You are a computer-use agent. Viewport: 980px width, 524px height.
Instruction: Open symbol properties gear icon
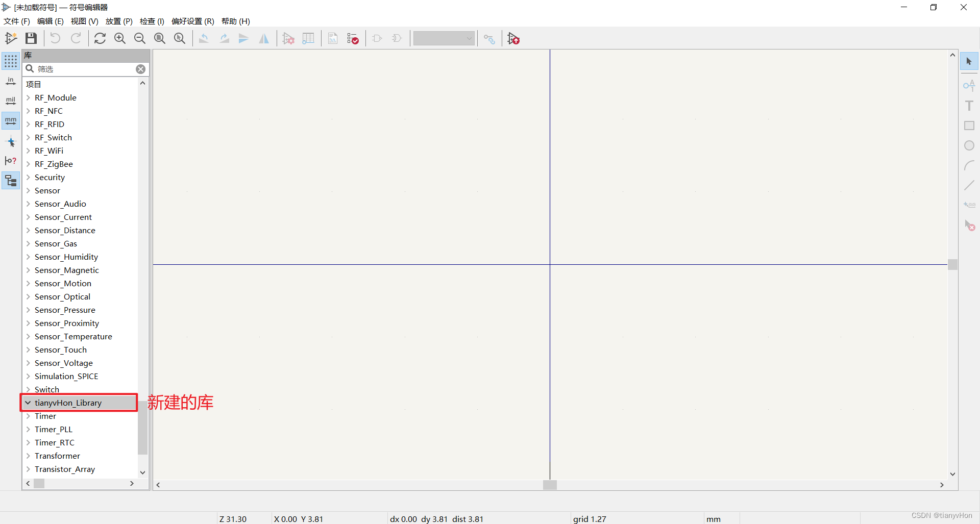click(288, 38)
